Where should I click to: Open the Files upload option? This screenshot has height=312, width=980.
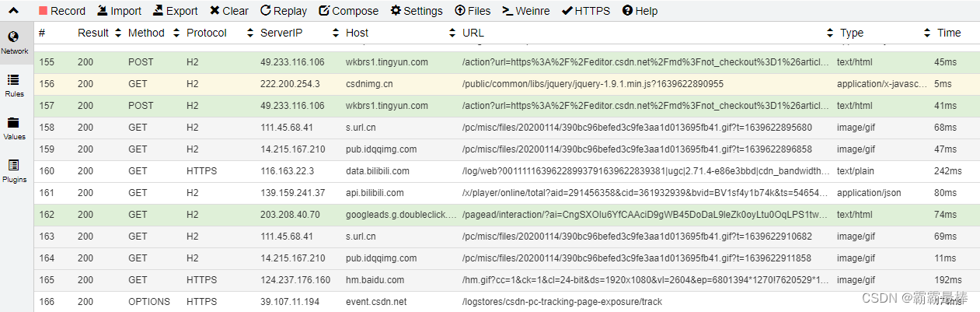tap(473, 11)
